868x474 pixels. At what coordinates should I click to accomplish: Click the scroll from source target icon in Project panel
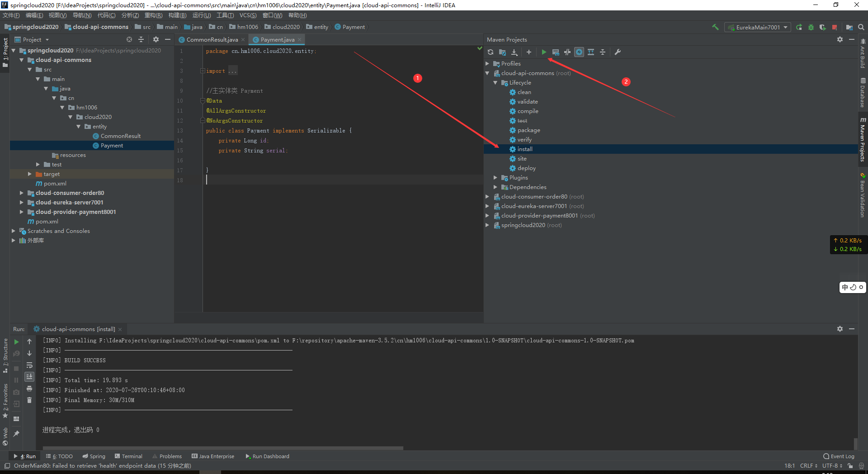point(129,39)
